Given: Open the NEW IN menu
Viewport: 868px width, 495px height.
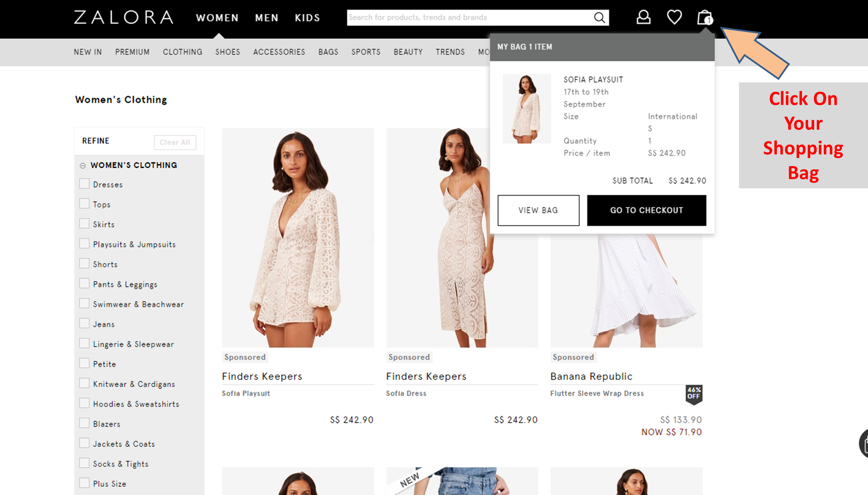Looking at the screenshot, I should pyautogui.click(x=88, y=52).
